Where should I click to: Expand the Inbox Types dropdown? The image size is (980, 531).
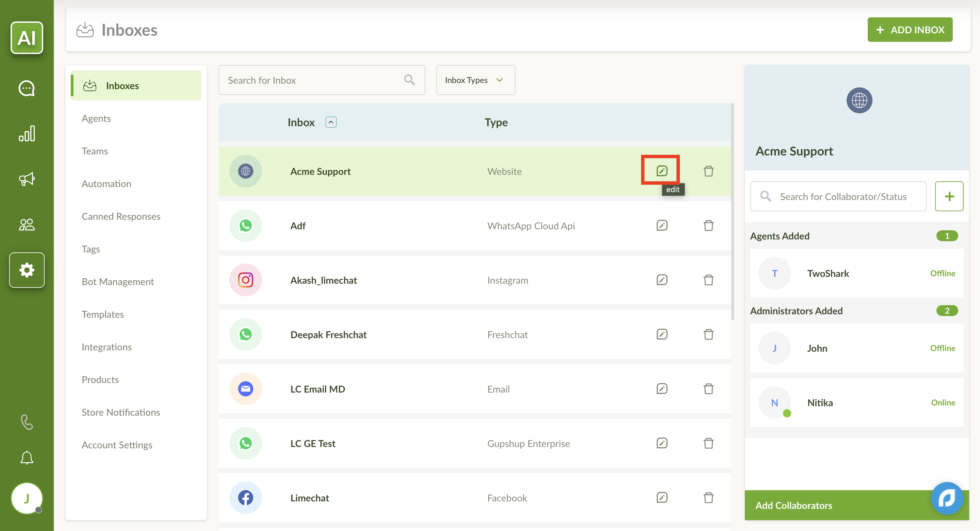point(475,80)
